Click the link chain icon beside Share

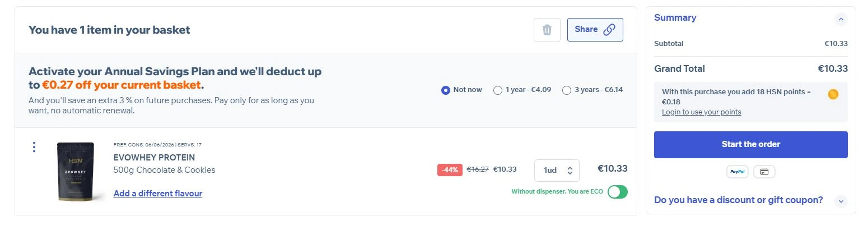tap(609, 30)
